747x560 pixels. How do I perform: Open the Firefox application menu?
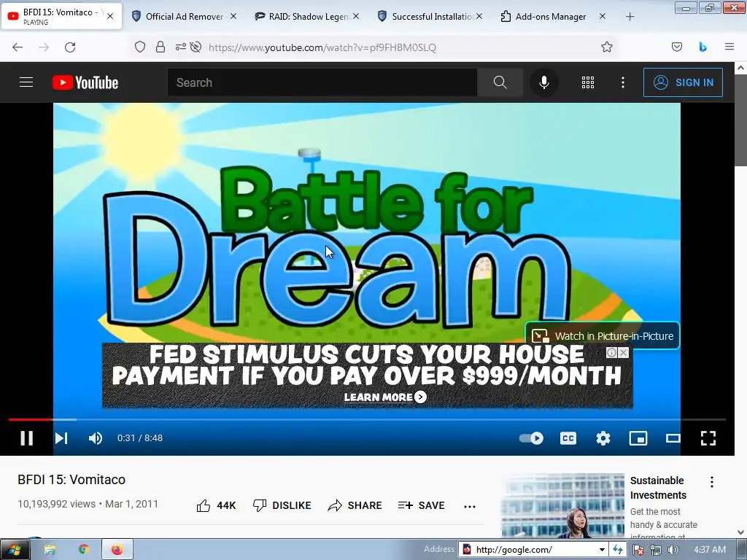(x=729, y=47)
